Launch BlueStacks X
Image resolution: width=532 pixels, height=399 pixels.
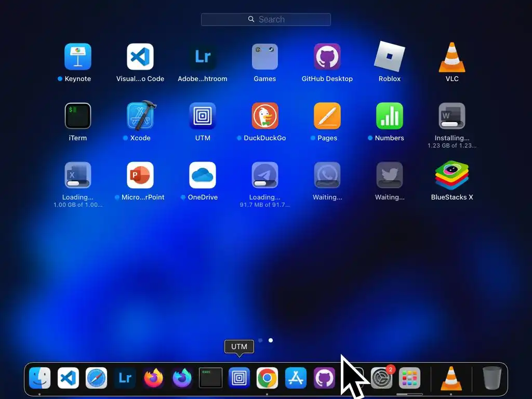coord(452,175)
